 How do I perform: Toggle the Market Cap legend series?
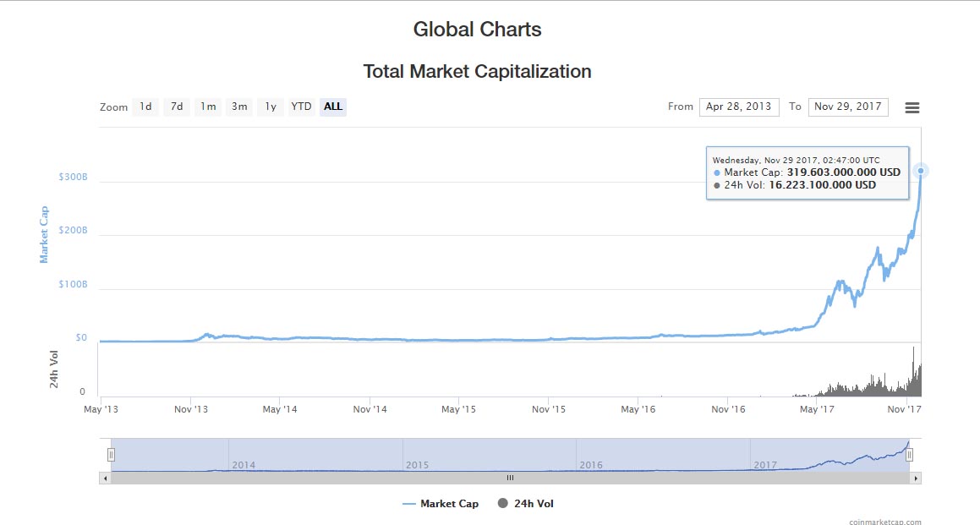(440, 504)
